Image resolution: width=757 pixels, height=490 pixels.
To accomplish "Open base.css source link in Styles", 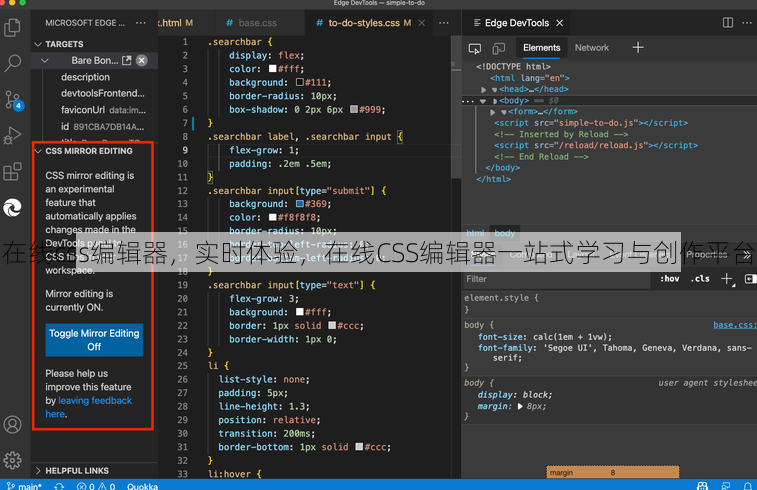I will point(735,325).
